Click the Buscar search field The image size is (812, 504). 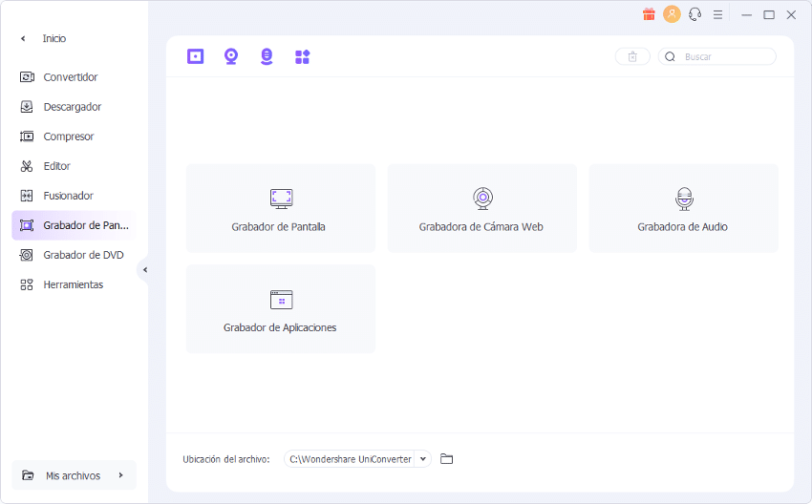coord(726,57)
